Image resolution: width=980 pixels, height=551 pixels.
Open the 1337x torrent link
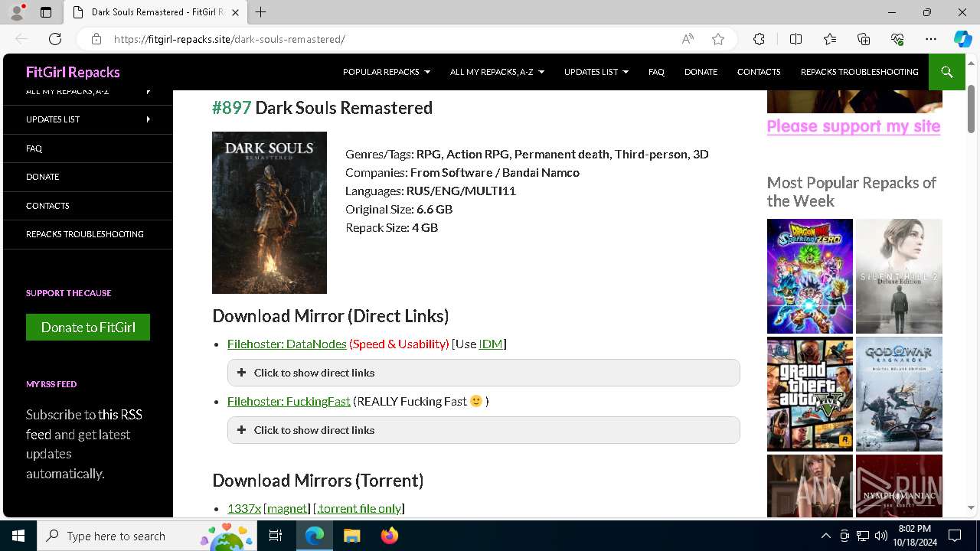(244, 508)
